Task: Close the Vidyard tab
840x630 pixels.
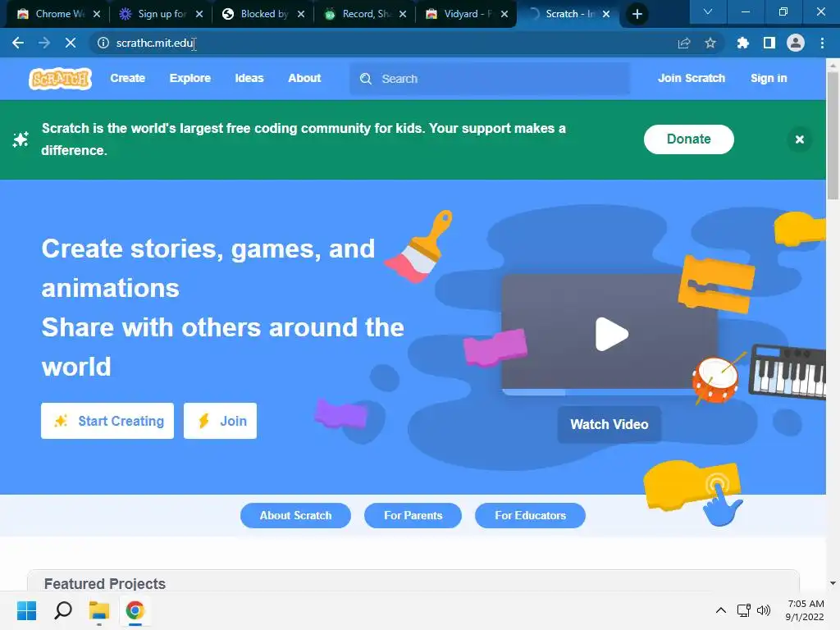Action: coord(504,15)
